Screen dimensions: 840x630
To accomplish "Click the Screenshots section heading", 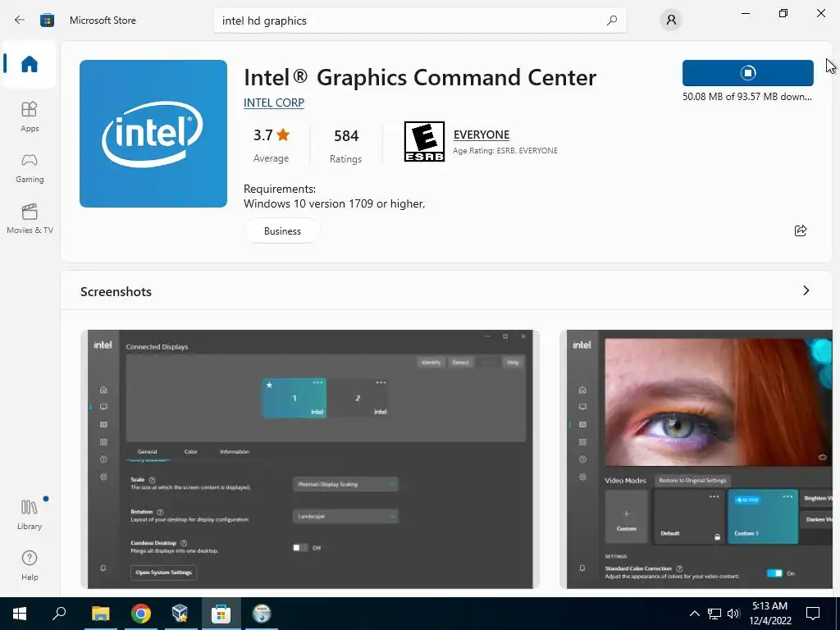I will pyautogui.click(x=116, y=291).
